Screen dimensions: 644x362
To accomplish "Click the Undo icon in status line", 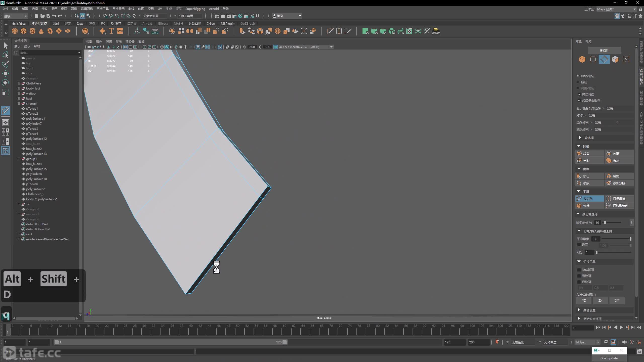I will pos(54,16).
